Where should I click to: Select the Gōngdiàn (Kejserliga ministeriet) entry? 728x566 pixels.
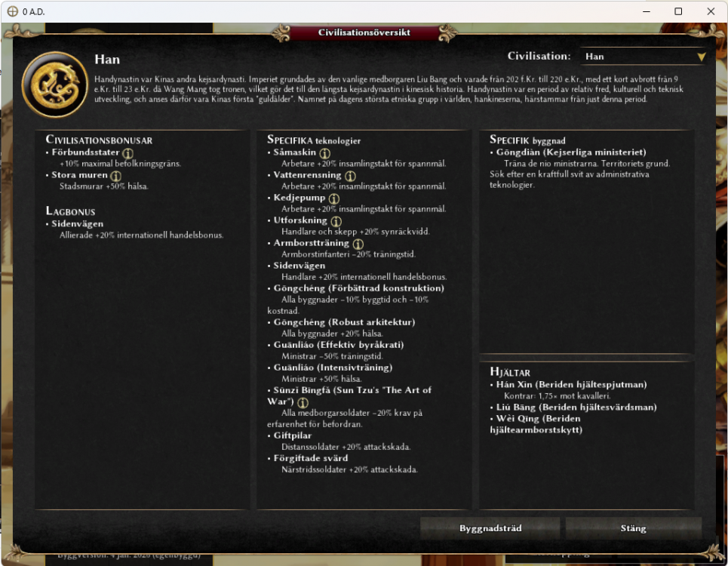pos(570,152)
